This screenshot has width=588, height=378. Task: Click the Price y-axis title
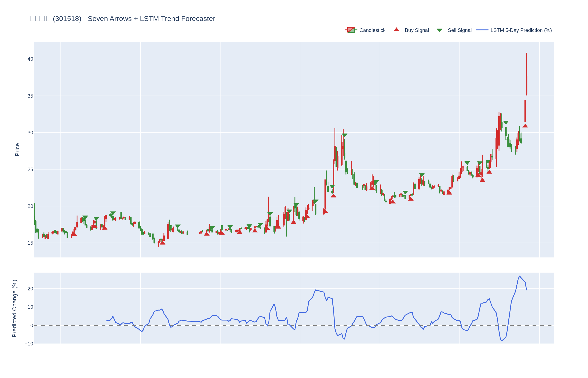[x=17, y=150]
